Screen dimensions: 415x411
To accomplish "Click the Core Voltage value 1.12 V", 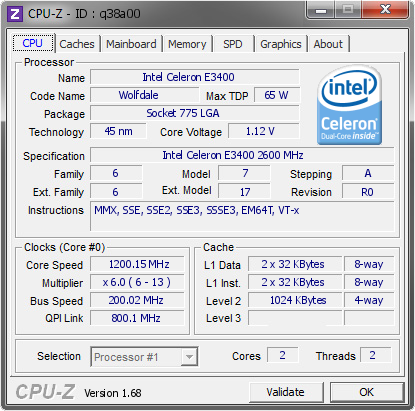I will pyautogui.click(x=264, y=131).
